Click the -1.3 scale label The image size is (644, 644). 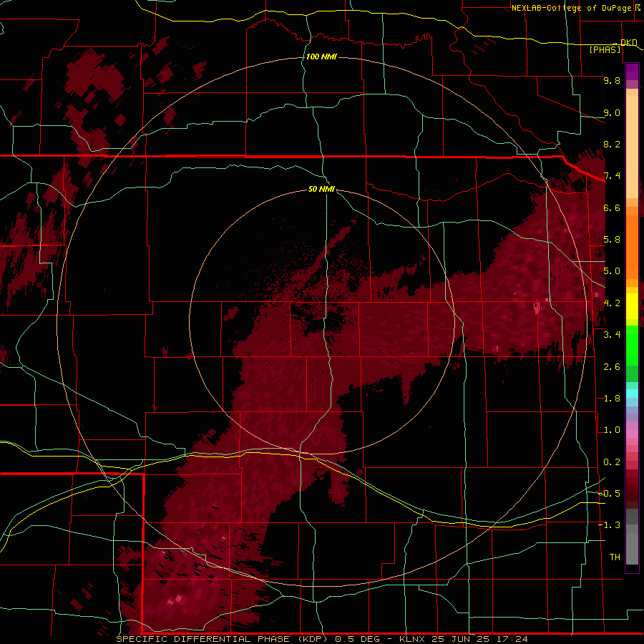coord(610,525)
